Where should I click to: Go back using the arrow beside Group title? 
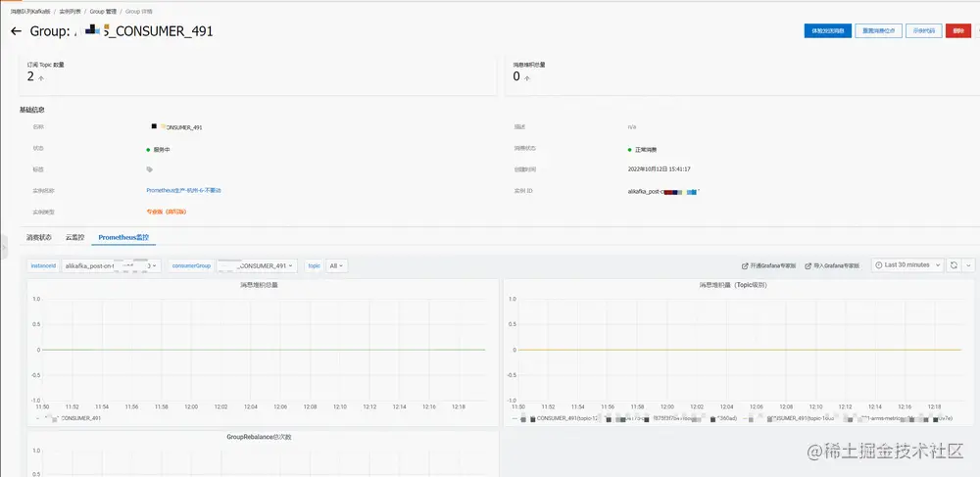click(17, 31)
